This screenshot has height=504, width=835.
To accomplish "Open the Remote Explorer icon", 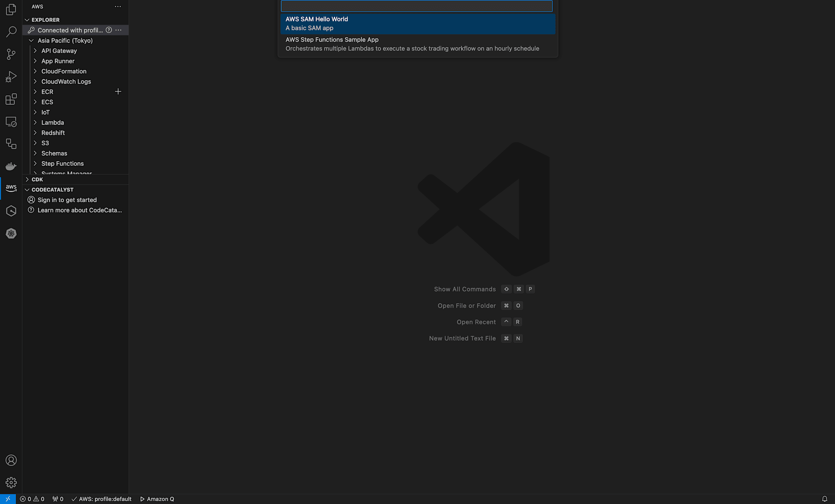I will [11, 122].
